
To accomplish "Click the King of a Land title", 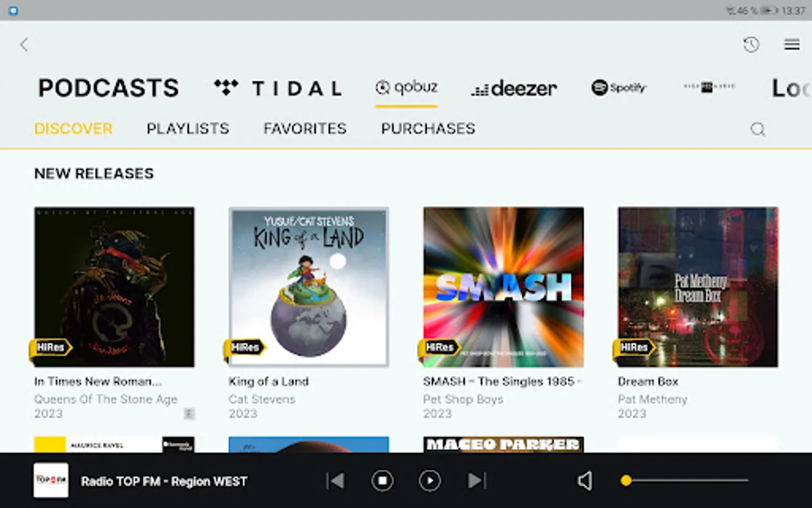I will tap(268, 382).
